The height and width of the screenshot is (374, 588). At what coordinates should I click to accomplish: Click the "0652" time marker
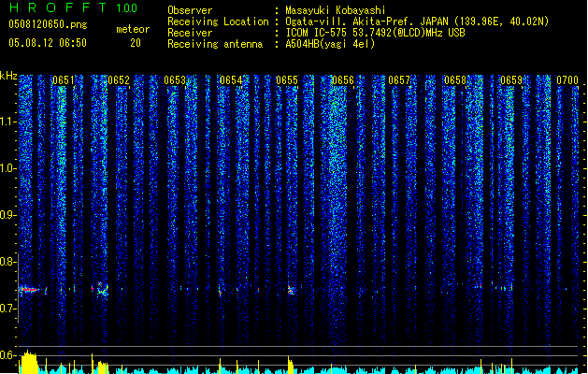click(119, 80)
